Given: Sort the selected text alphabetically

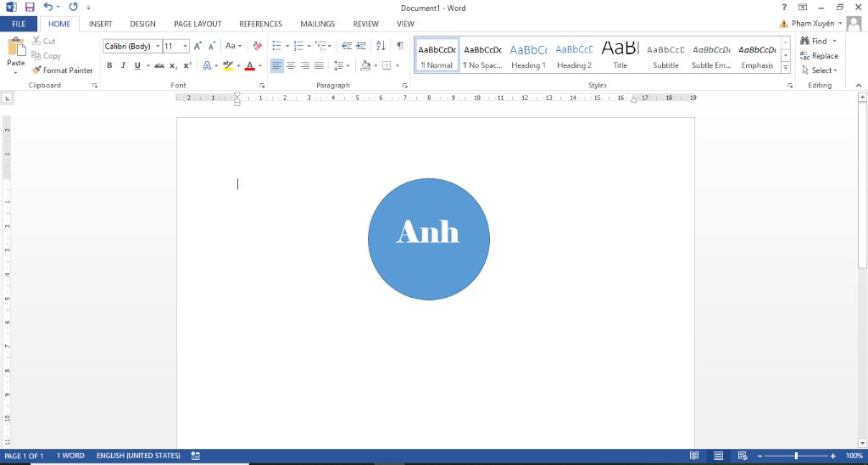Looking at the screenshot, I should [x=381, y=46].
